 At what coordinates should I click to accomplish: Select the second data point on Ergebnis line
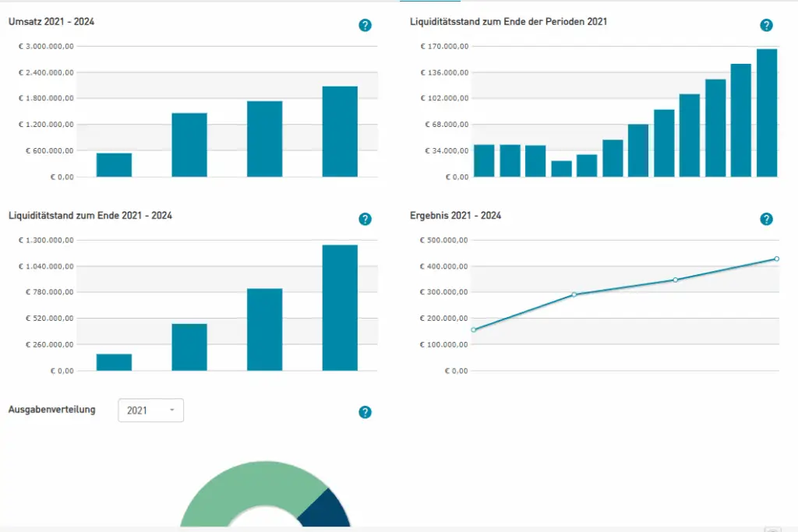[574, 294]
